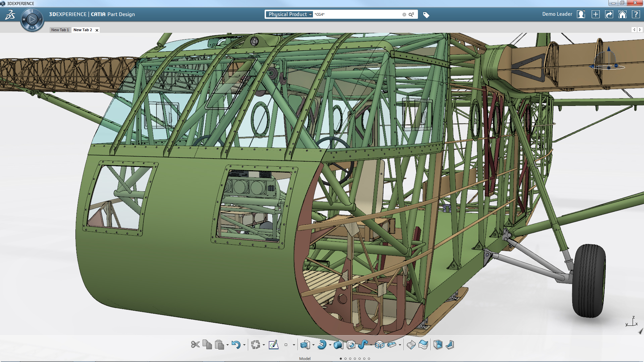
Task: Select the fourth toolbar page dot
Action: (x=355, y=359)
